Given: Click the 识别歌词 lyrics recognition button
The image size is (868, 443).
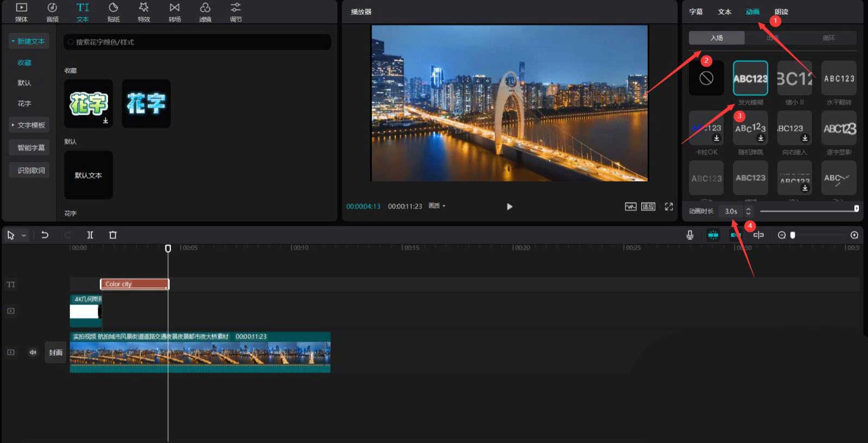Looking at the screenshot, I should pos(30,170).
